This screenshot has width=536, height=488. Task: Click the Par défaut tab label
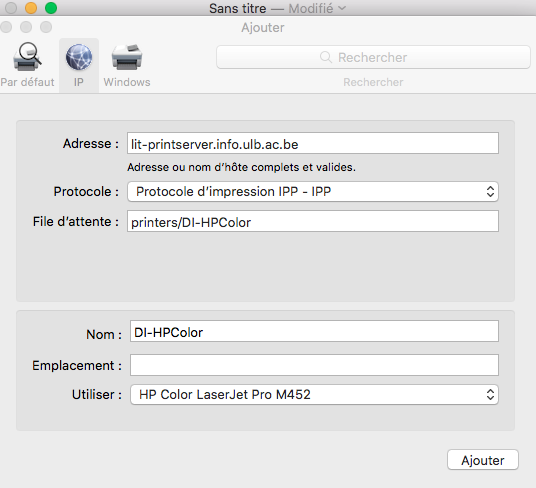27,82
